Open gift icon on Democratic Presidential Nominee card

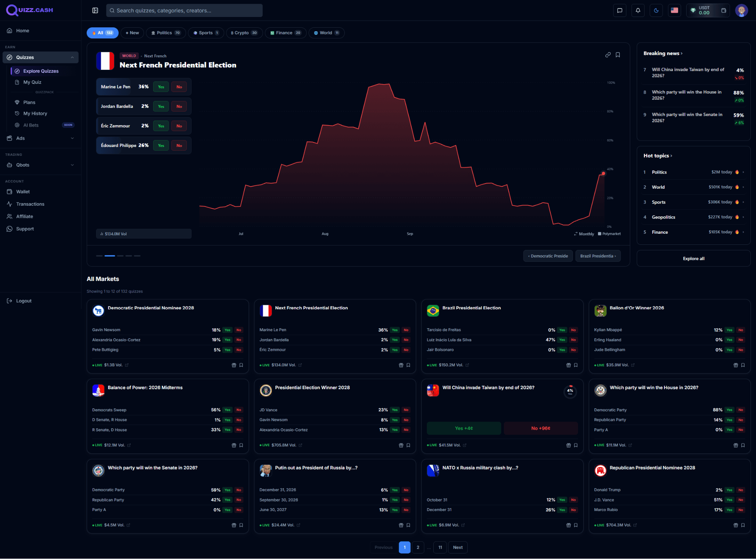(234, 365)
